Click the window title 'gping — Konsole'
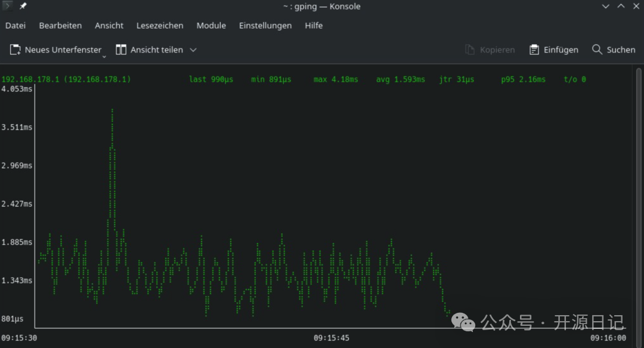This screenshot has height=348, width=644. [327, 6]
